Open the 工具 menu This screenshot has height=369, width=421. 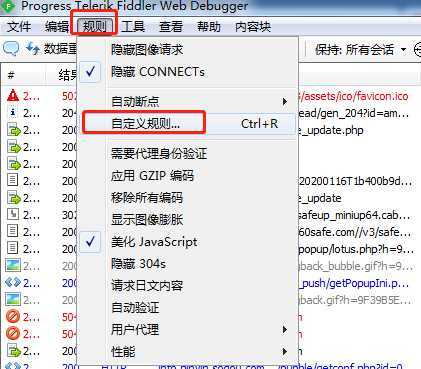click(x=133, y=27)
